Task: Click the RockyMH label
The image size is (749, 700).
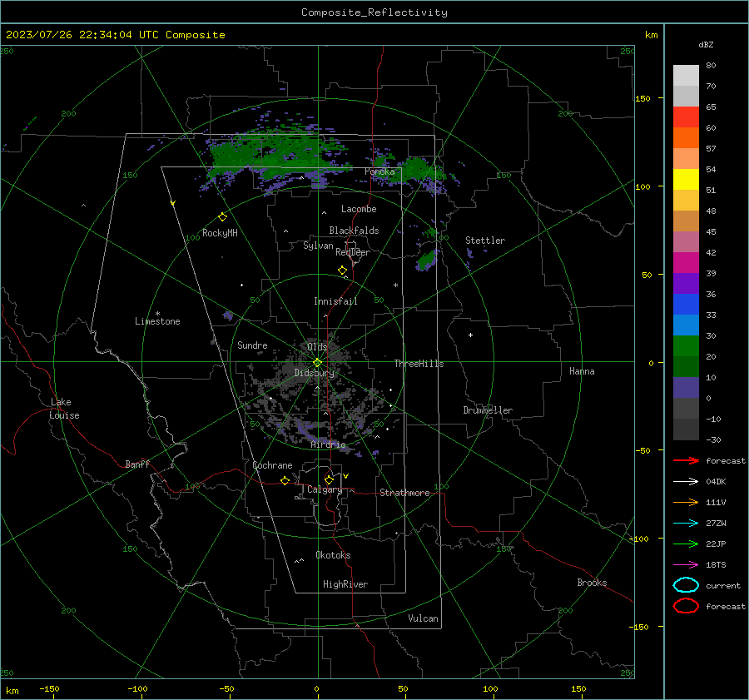Action: point(220,233)
